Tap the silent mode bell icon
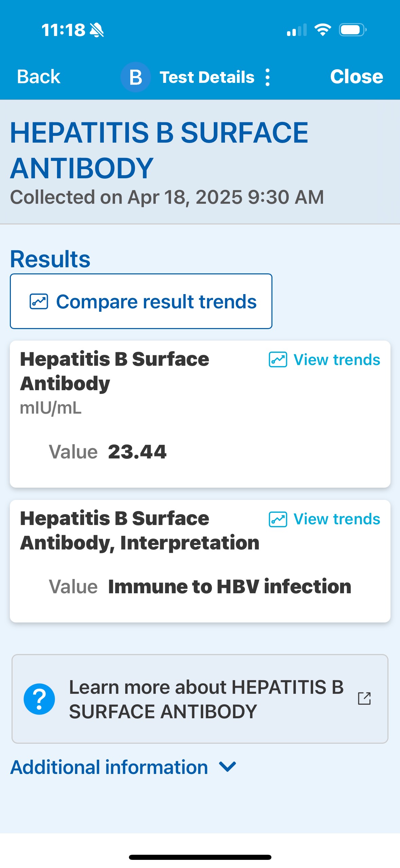This screenshot has height=868, width=400. 97,30
